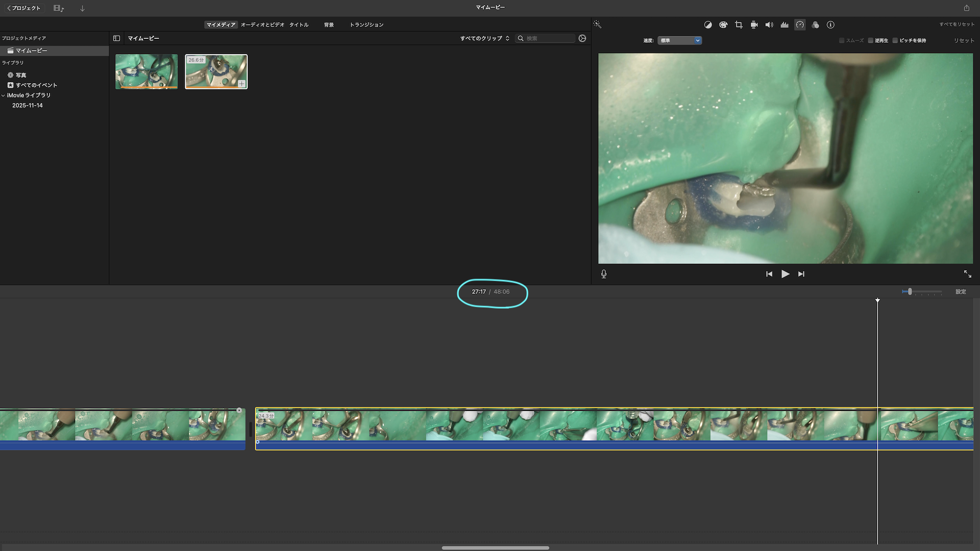Toggle the media browser sidebar icon
Viewport: 980px width, 551px height.
click(116, 38)
